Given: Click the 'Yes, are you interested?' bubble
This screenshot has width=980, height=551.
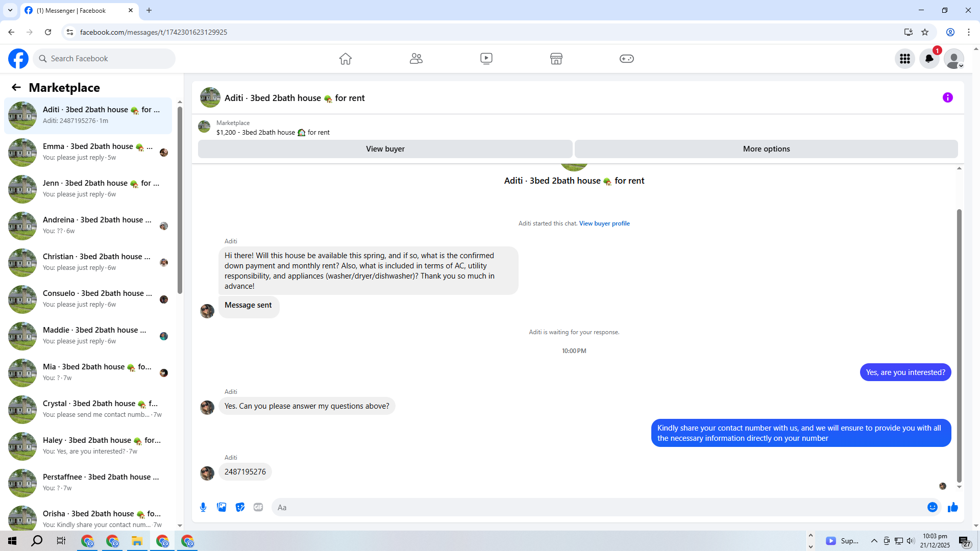Looking at the screenshot, I should pyautogui.click(x=905, y=372).
